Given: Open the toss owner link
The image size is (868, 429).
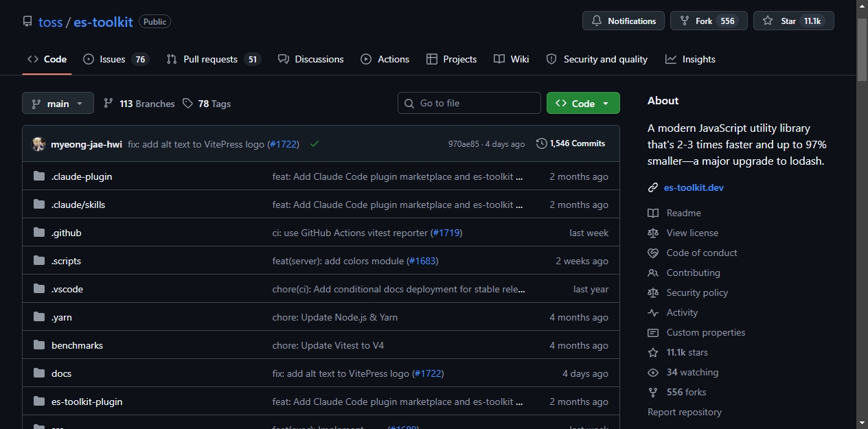Looking at the screenshot, I should click(x=50, y=22).
